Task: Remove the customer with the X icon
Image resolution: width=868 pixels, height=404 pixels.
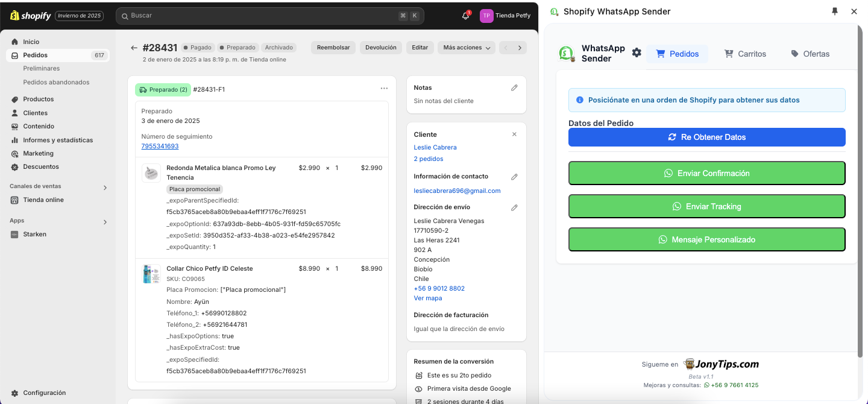Action: coord(514,134)
